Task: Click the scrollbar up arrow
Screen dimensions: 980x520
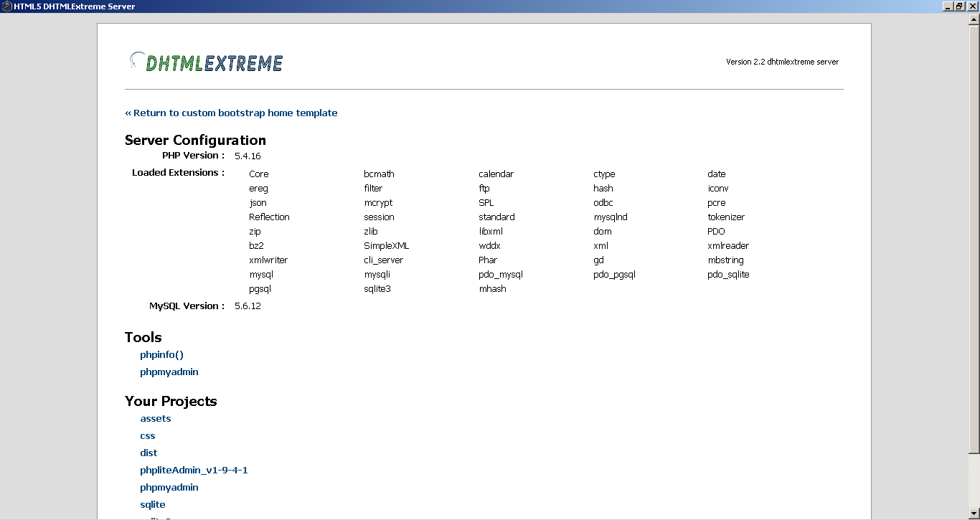Action: [x=974, y=21]
